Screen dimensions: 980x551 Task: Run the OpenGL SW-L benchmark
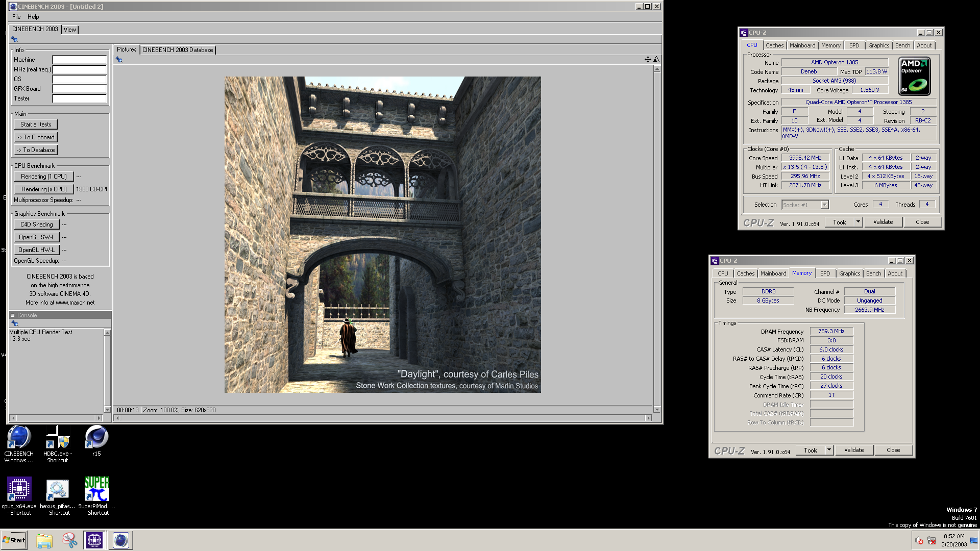tap(37, 237)
